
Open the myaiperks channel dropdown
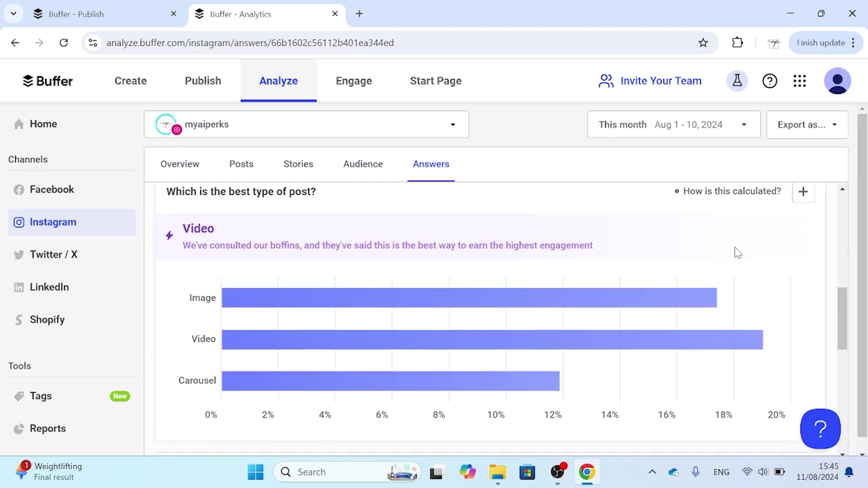coord(306,124)
